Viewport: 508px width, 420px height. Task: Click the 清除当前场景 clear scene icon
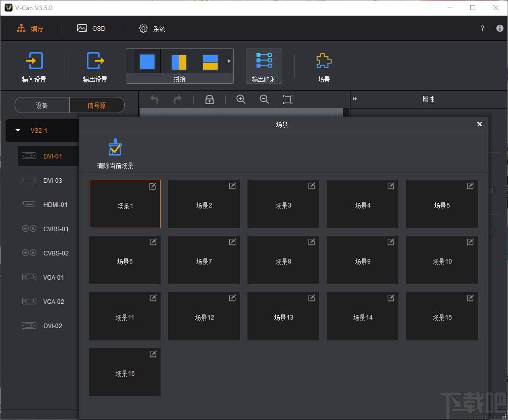tap(115, 147)
